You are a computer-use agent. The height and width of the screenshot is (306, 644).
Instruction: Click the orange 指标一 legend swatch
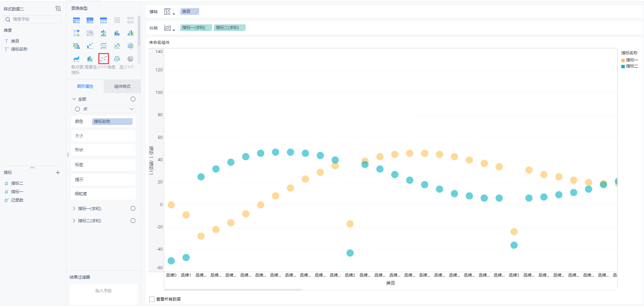623,60
